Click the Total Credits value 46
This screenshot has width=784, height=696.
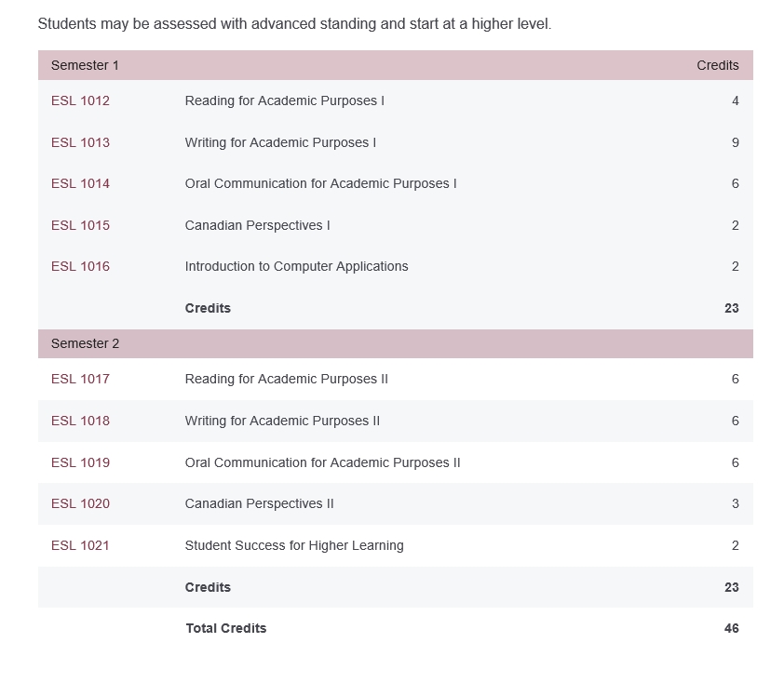click(x=731, y=628)
